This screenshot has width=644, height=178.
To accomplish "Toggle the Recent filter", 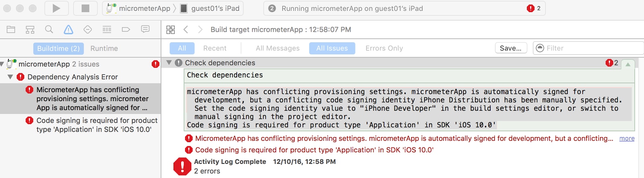I will 215,48.
